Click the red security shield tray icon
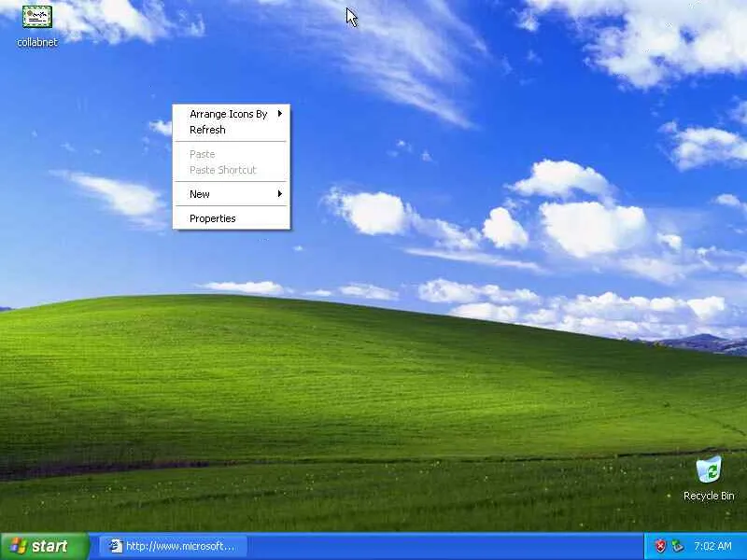This screenshot has width=747, height=560. point(660,546)
